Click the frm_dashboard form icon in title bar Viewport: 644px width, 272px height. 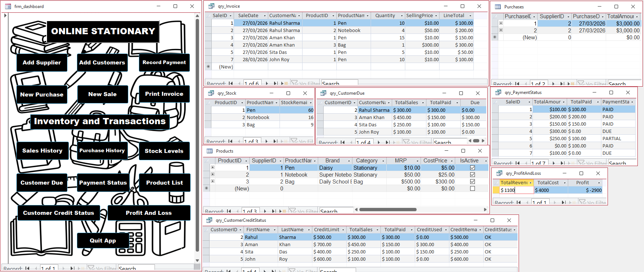click(x=8, y=6)
